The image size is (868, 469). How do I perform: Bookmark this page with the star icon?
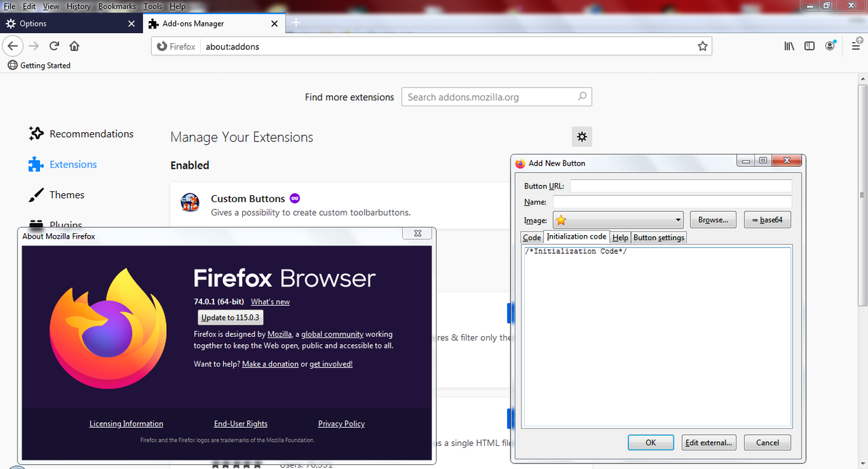coord(703,46)
